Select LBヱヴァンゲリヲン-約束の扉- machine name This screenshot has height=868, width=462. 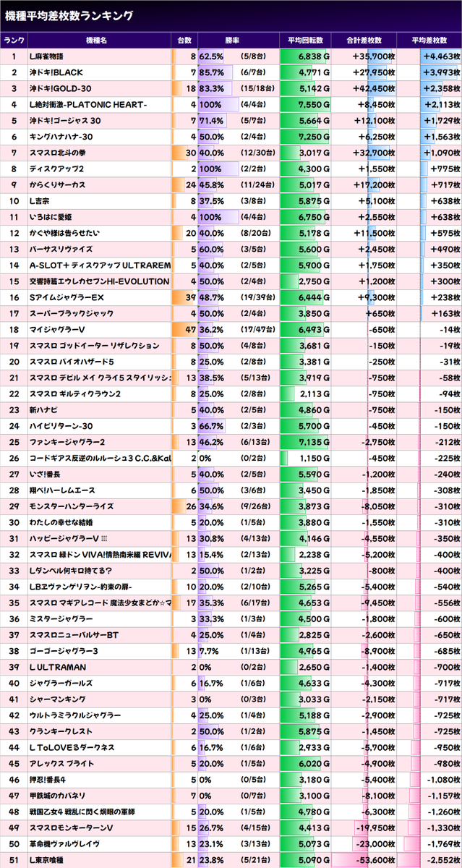point(80,587)
